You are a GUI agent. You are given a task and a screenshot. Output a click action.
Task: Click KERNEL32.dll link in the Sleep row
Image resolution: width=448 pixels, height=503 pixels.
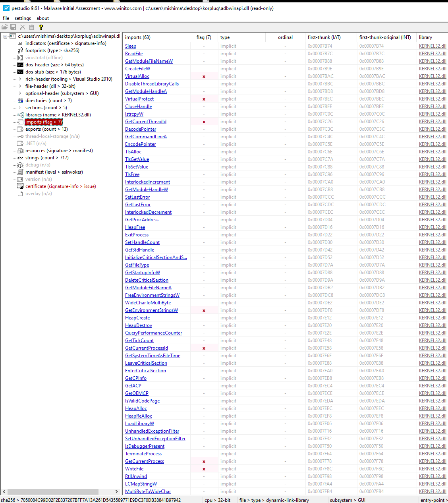coord(433,46)
